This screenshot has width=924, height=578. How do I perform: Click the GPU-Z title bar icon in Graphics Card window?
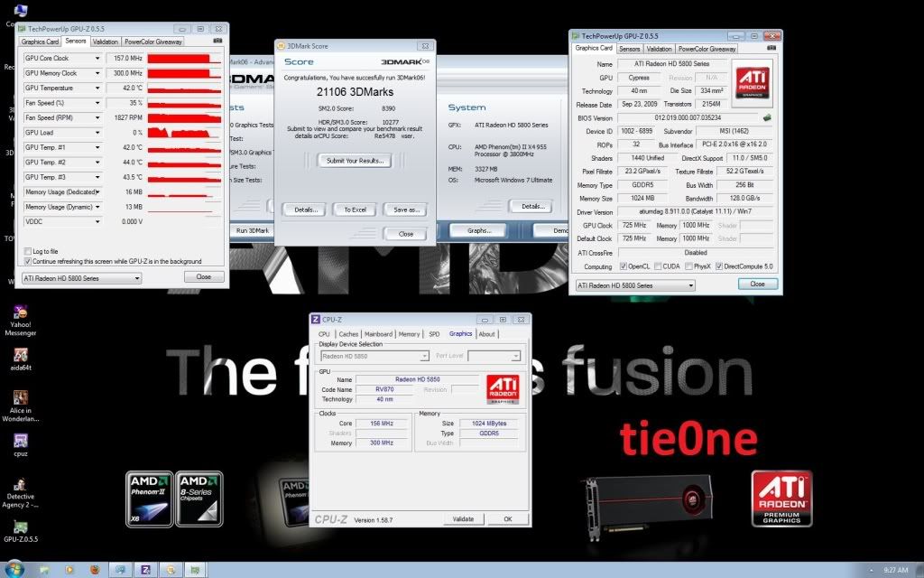576,36
